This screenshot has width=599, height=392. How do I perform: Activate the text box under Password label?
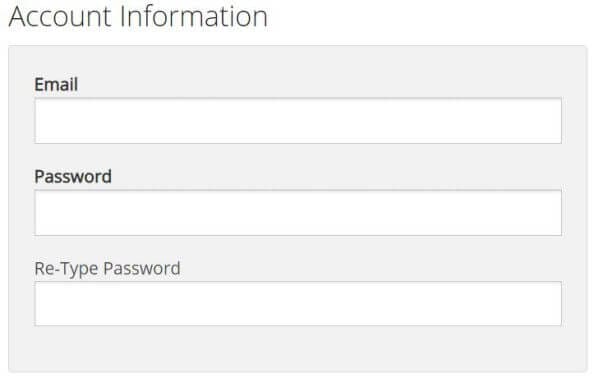298,212
